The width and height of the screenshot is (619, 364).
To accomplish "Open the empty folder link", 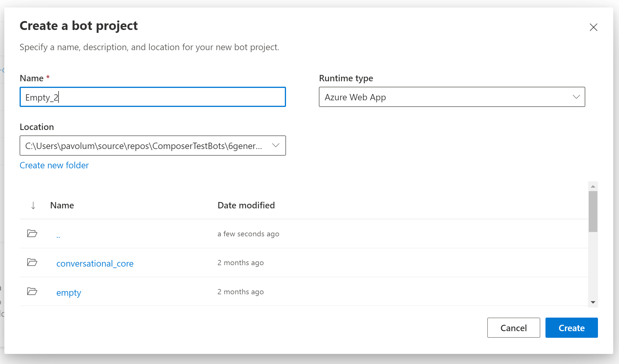I will (69, 293).
